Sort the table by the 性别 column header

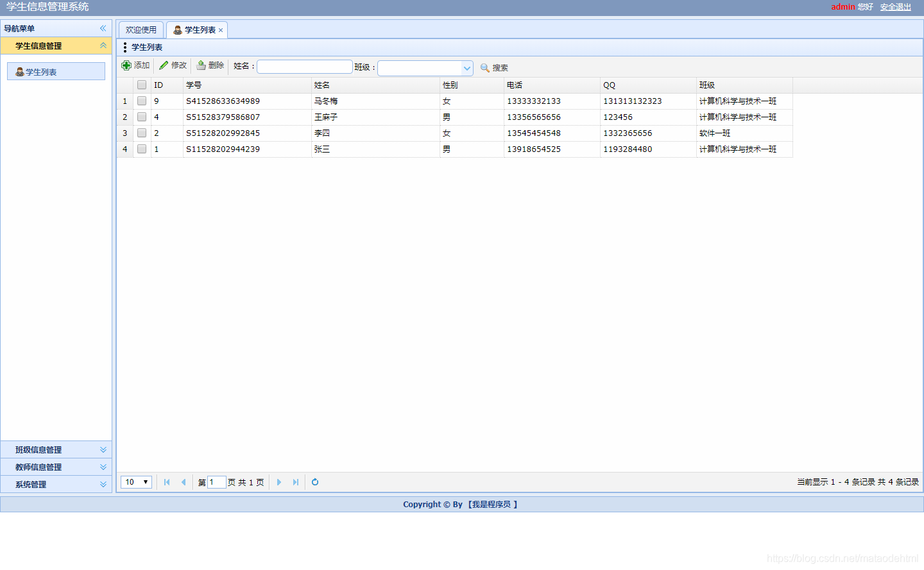[x=472, y=85]
